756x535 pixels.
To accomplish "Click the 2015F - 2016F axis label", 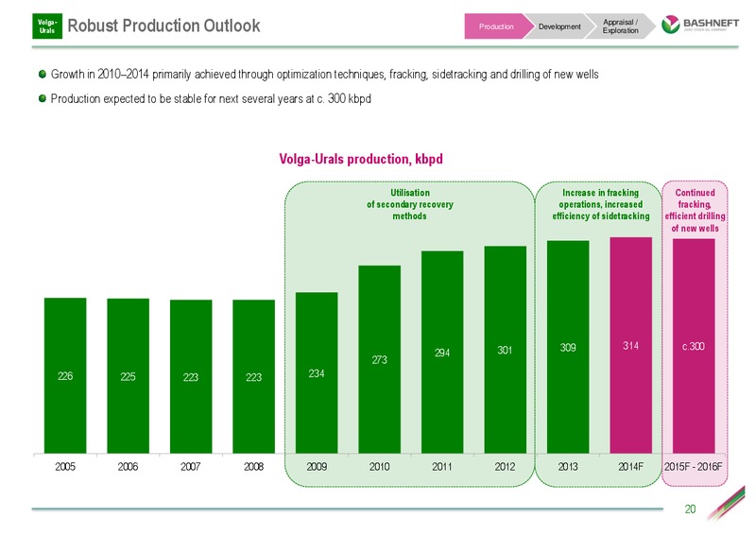I will pos(694,467).
